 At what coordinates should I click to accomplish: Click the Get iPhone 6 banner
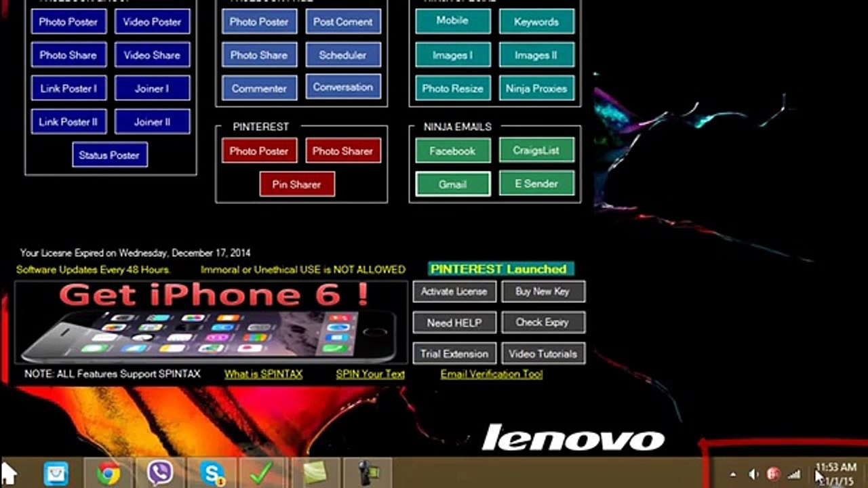coord(212,323)
